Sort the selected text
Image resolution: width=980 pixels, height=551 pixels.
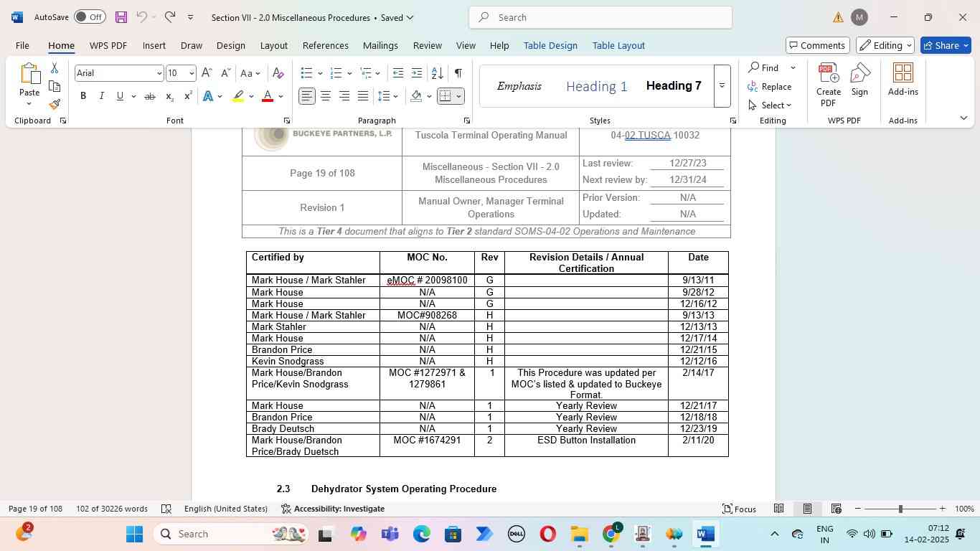click(437, 73)
